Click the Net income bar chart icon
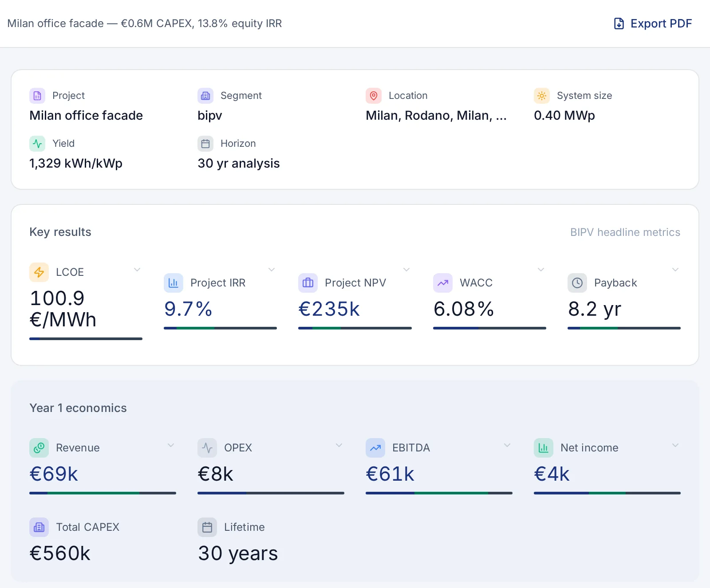The height and width of the screenshot is (588, 710). pos(544,447)
